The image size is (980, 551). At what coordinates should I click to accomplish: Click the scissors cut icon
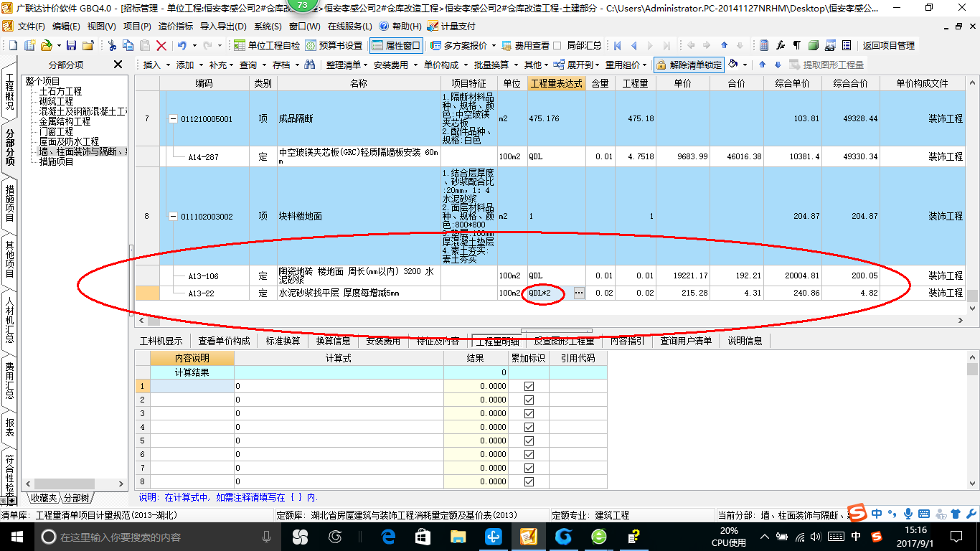(x=112, y=45)
